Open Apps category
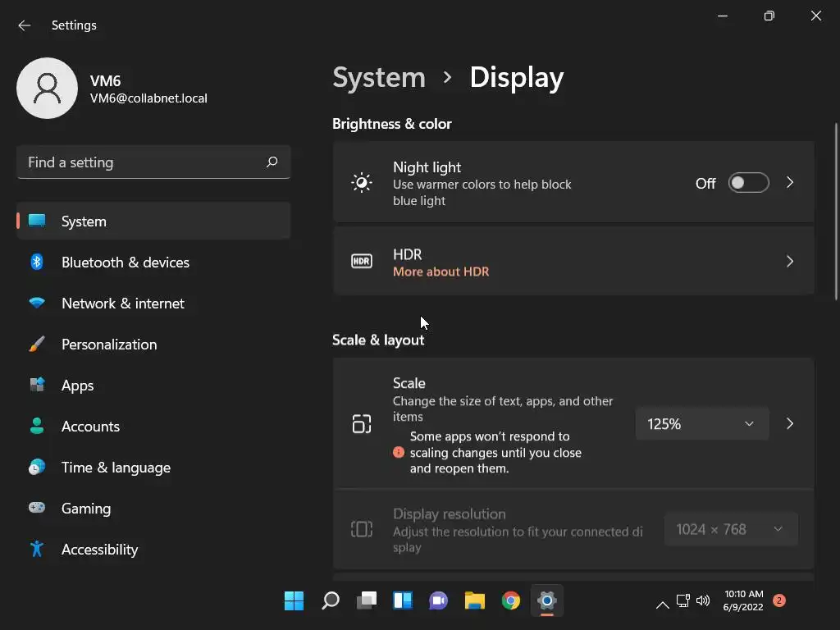The width and height of the screenshot is (840, 630). point(153,386)
